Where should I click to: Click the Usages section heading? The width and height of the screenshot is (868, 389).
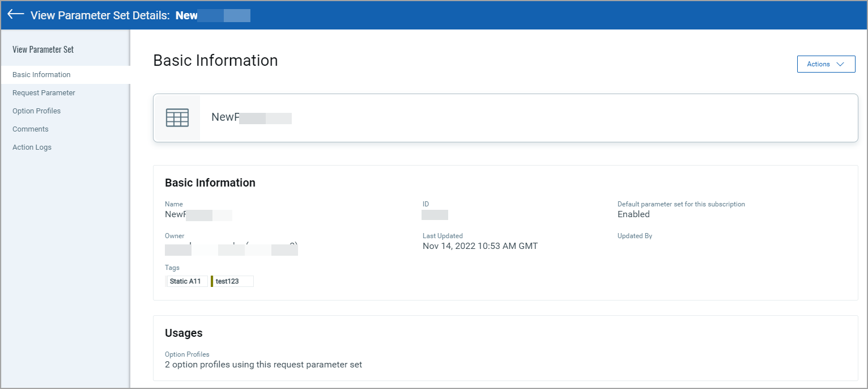click(184, 333)
